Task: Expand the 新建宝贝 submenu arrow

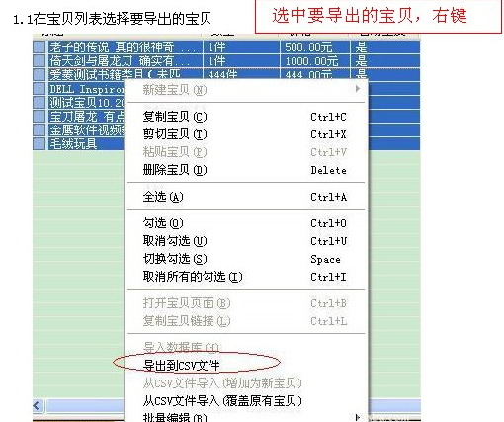Action: [358, 89]
